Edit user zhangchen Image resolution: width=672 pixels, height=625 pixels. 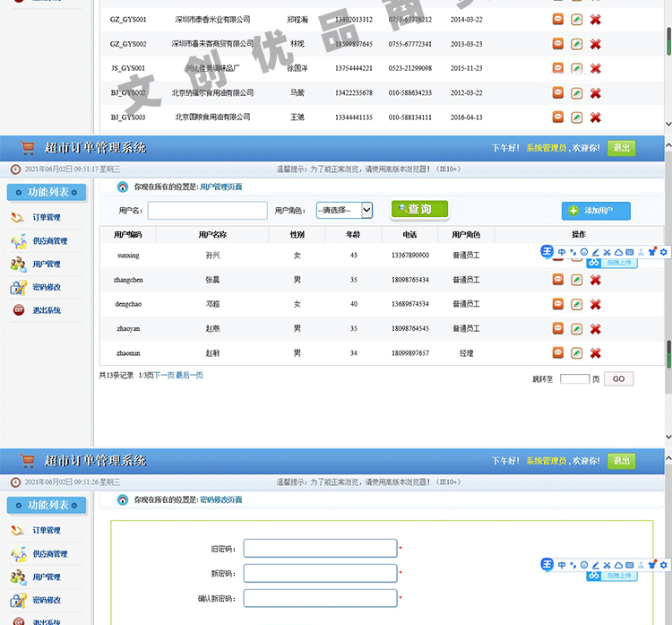(x=576, y=280)
